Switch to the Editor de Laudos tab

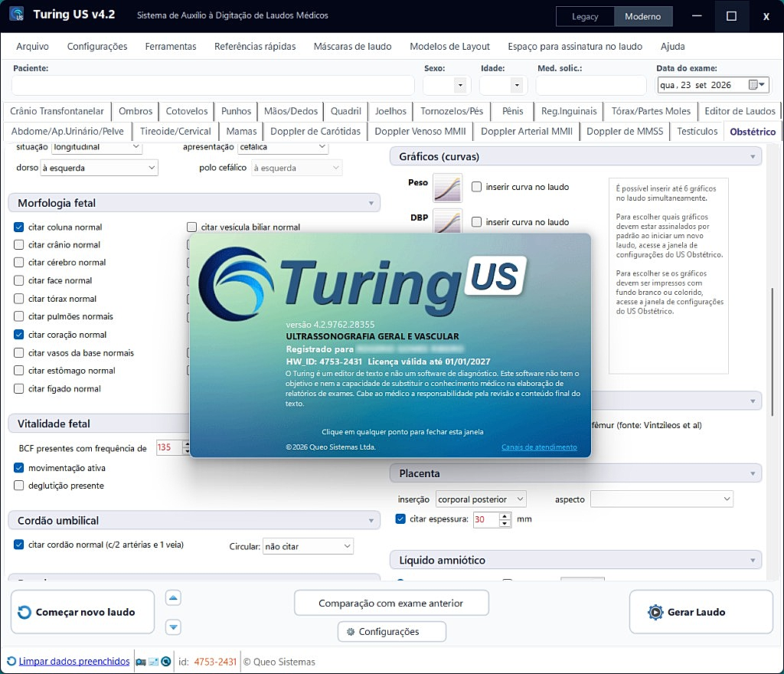740,111
